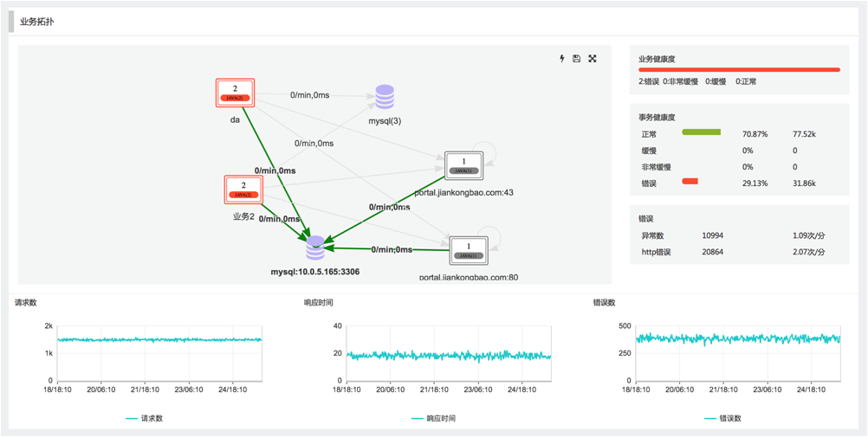The image size is (868, 437).
Task: Select the portal.jiankongbao.com:80 node box
Action: pos(469,251)
